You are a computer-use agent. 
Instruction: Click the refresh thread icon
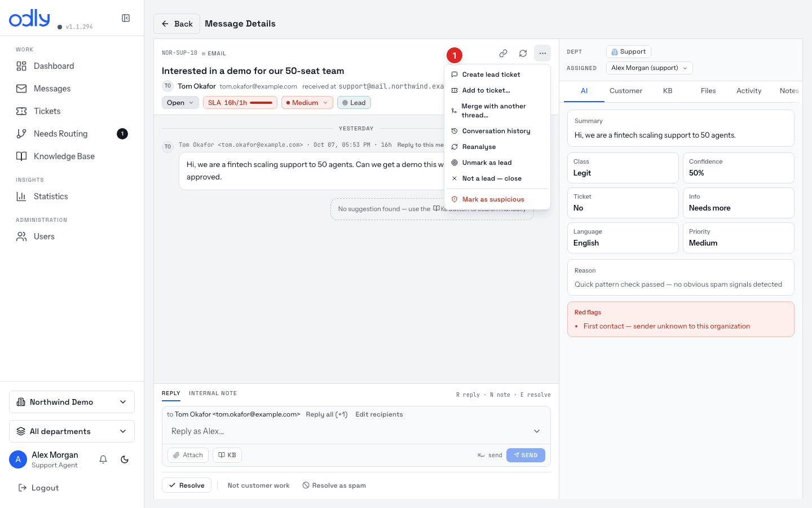tap(523, 53)
